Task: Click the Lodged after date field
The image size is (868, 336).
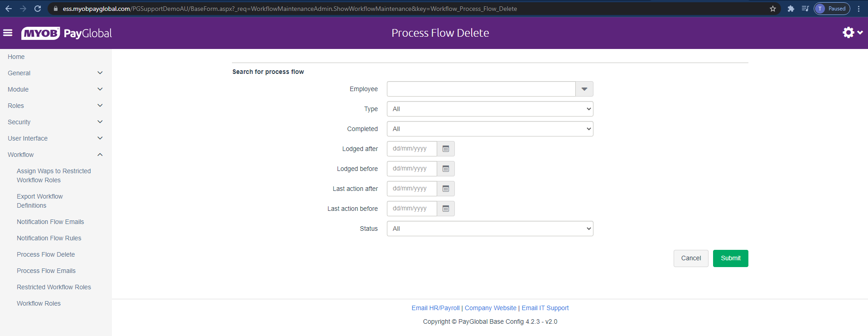Action: point(412,149)
